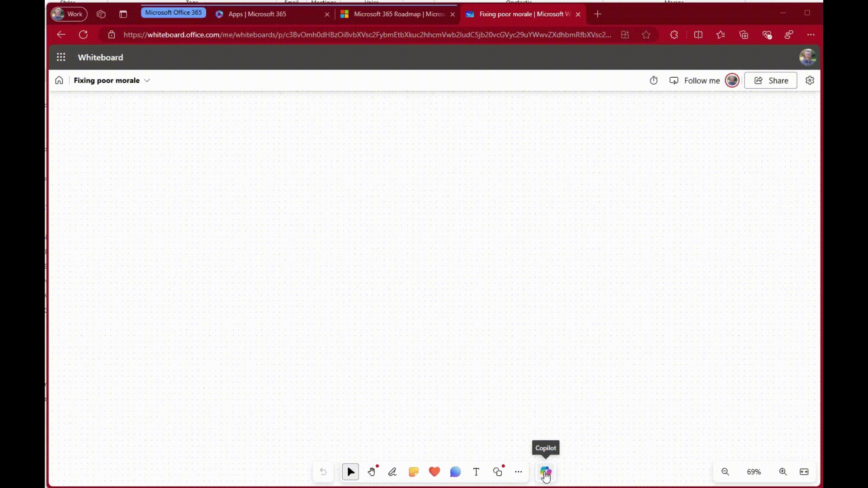This screenshot has width=868, height=488.
Task: Open the heart reactions tool
Action: point(434,472)
